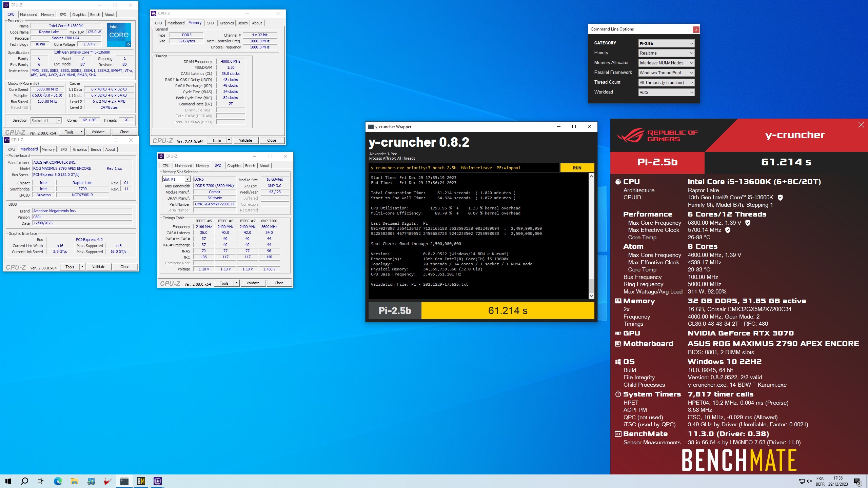Select SPD tab in the Mainboard CPU-Z window

click(63, 149)
